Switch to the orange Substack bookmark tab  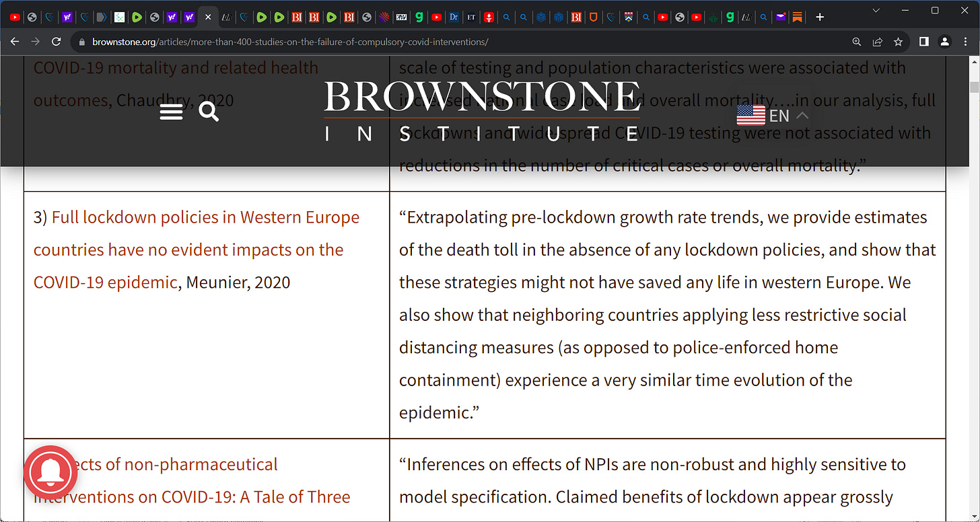pos(798,17)
